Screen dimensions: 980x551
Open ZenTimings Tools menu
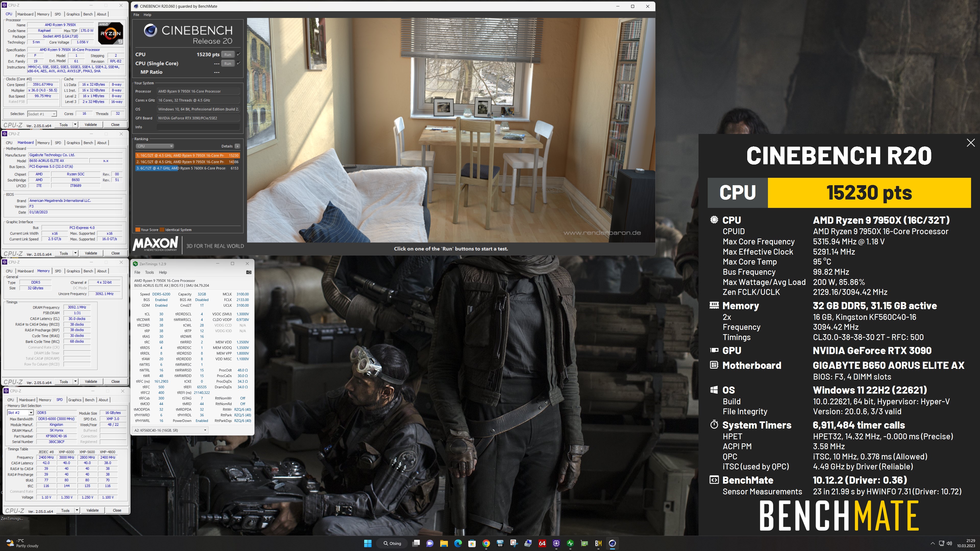(150, 272)
